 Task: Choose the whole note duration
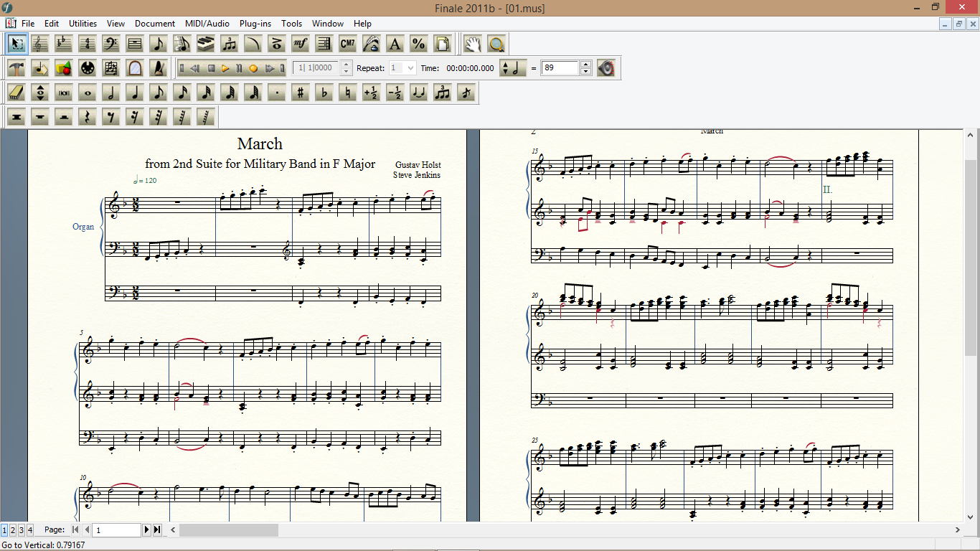point(88,93)
